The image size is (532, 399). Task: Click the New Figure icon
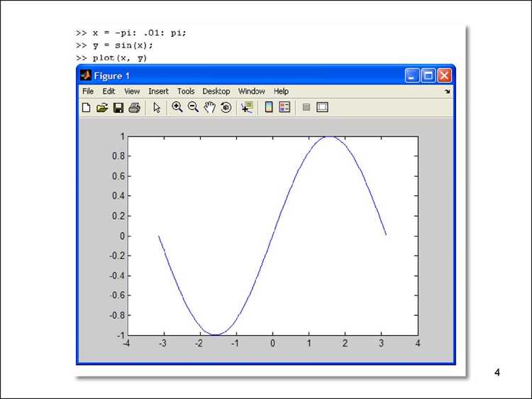coord(86,108)
